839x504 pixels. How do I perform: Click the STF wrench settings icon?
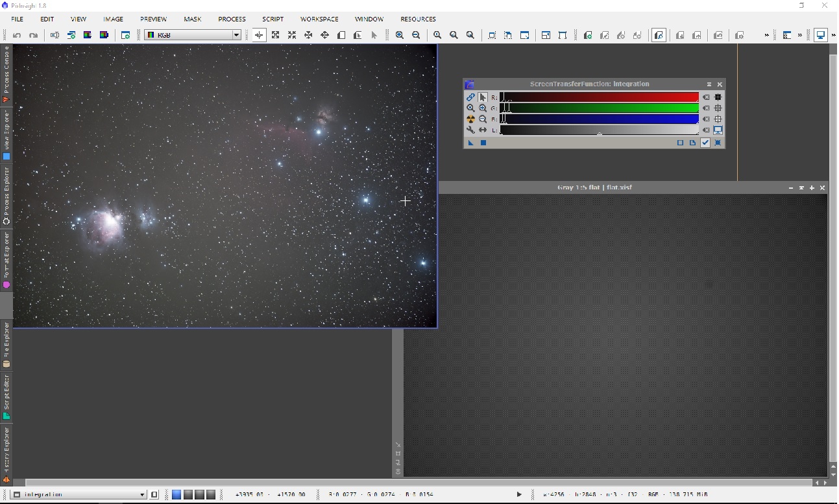(x=470, y=130)
